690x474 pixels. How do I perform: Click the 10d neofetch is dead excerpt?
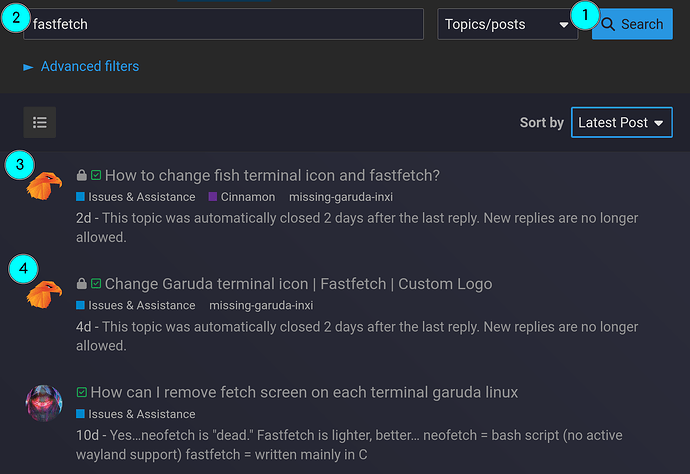(349, 445)
